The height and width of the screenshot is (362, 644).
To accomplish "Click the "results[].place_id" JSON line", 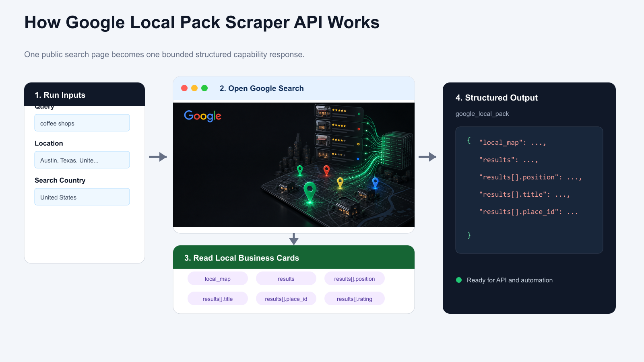I will 528,212.
